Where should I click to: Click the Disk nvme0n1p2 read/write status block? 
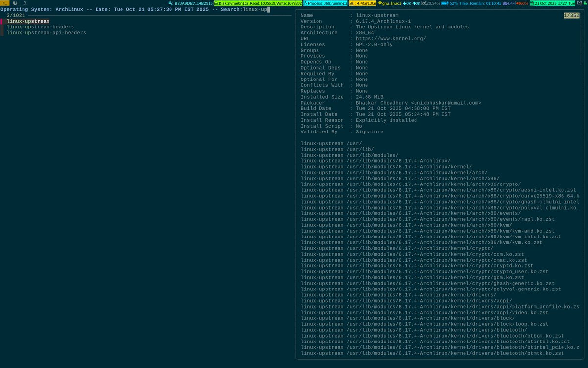258,3
